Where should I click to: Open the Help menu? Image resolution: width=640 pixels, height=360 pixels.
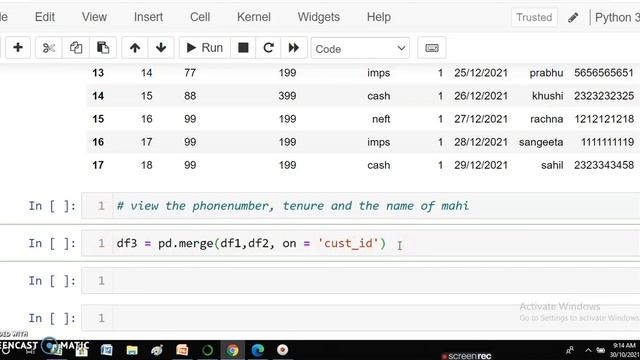click(379, 17)
